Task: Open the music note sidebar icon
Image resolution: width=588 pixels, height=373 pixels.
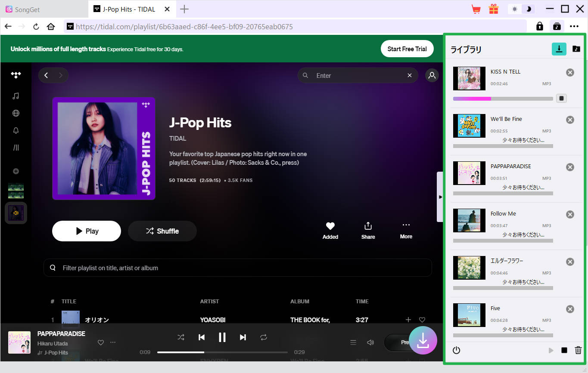Action: click(16, 96)
